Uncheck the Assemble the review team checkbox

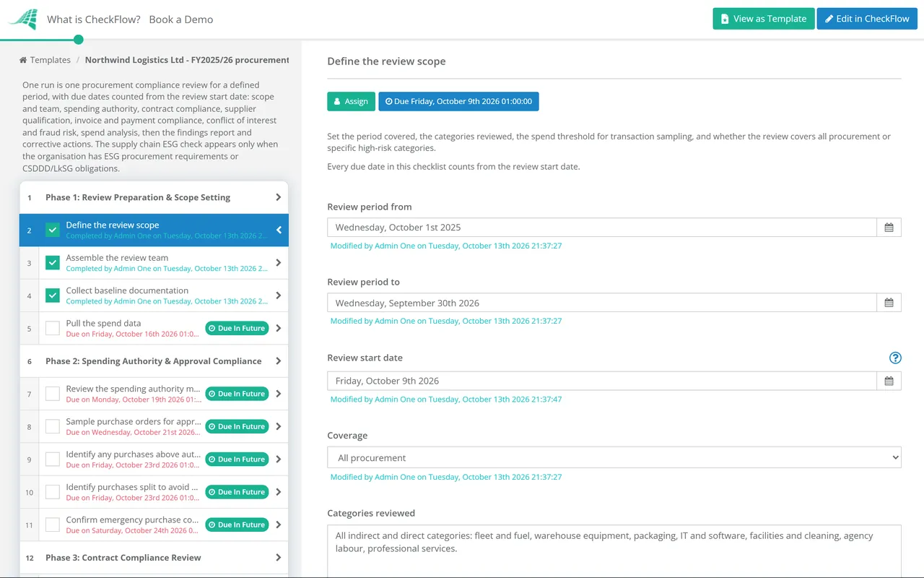[x=53, y=263]
